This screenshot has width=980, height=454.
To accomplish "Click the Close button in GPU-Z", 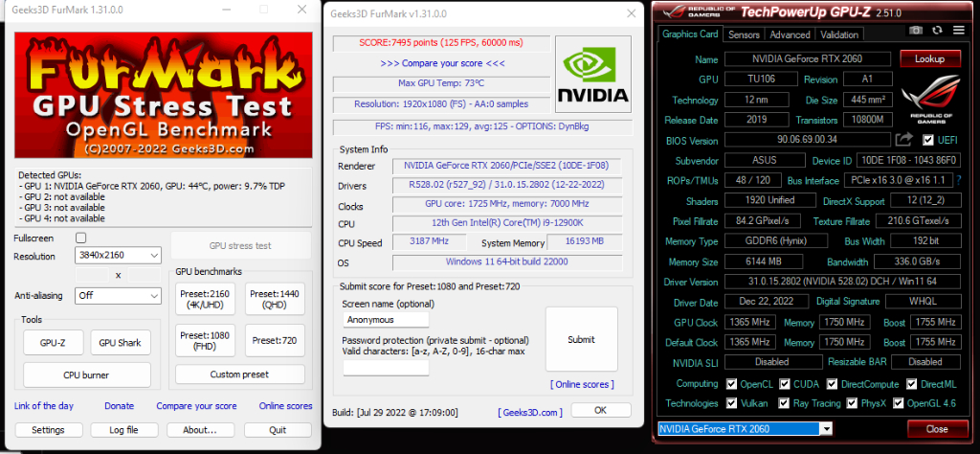I will 937,429.
